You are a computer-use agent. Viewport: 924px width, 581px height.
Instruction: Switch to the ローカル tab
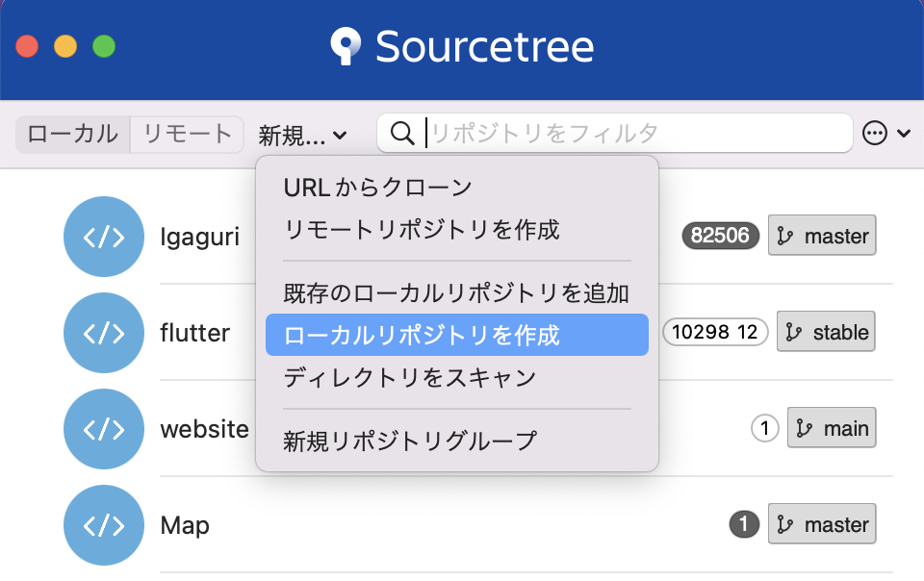[x=71, y=135]
